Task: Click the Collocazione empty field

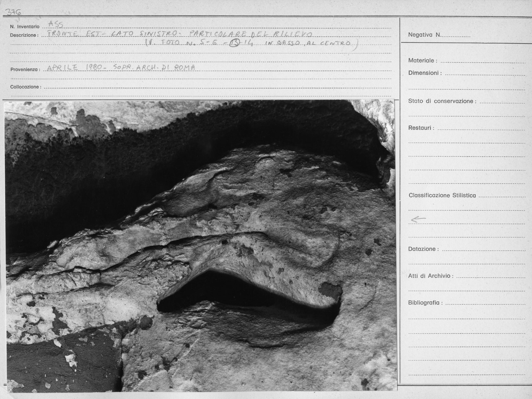Action: [x=218, y=86]
